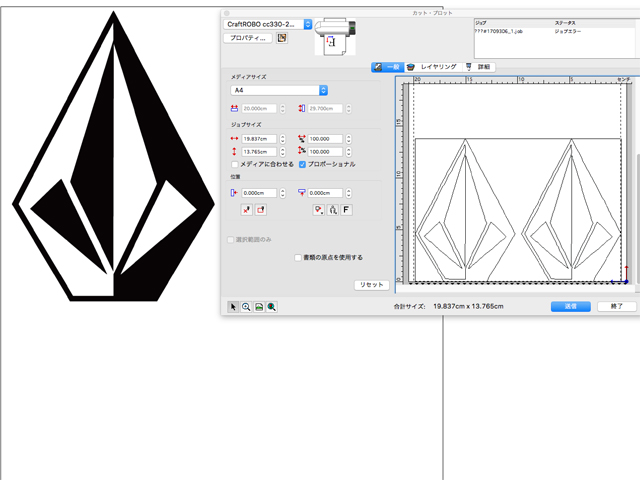The height and width of the screenshot is (480, 640).
Task: Toggle メディアに合わせる checkbox
Action: coord(235,164)
